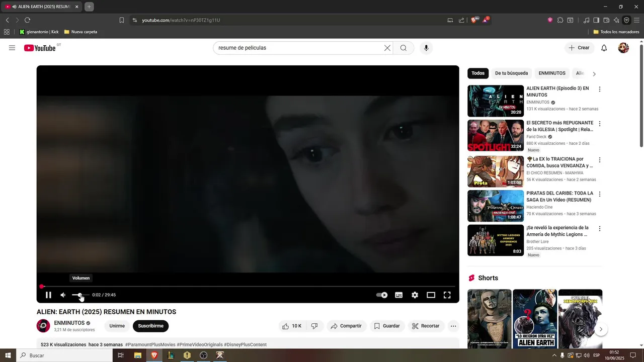Open the Spotlight video thumbnail

496,135
